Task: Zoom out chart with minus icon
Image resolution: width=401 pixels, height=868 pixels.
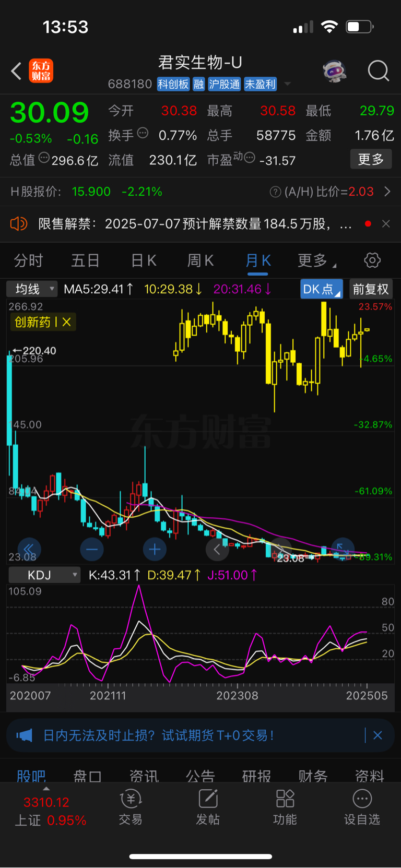Action: click(92, 549)
